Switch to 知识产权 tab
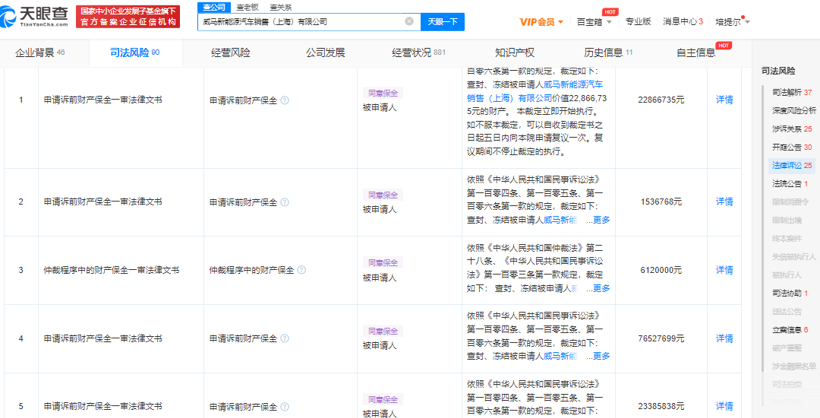This screenshot has height=418, width=820. pyautogui.click(x=515, y=52)
